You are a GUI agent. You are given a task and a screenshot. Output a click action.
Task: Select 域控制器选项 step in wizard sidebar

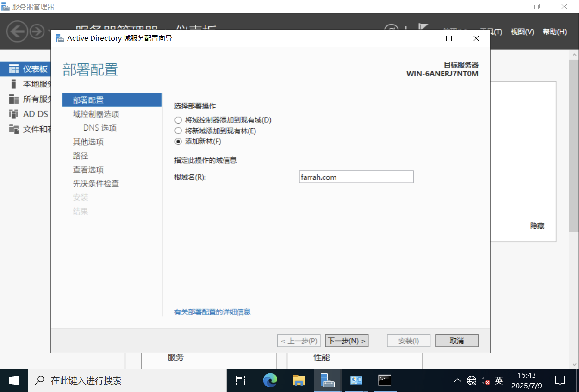(96, 114)
